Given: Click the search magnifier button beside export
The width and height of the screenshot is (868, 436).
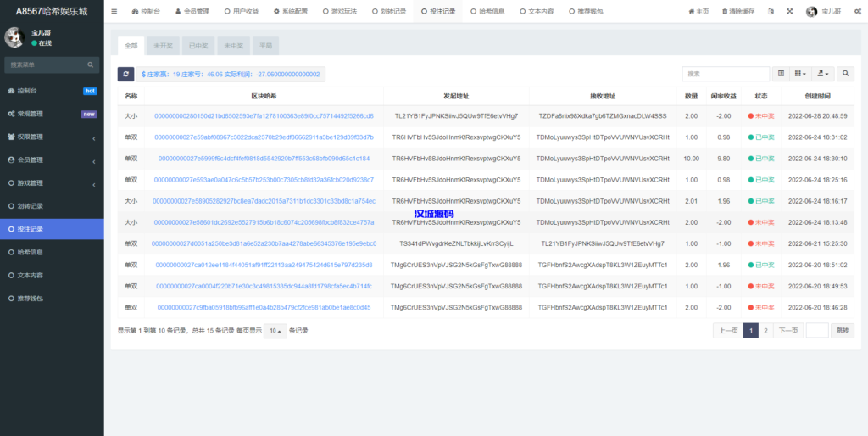Looking at the screenshot, I should (x=845, y=73).
